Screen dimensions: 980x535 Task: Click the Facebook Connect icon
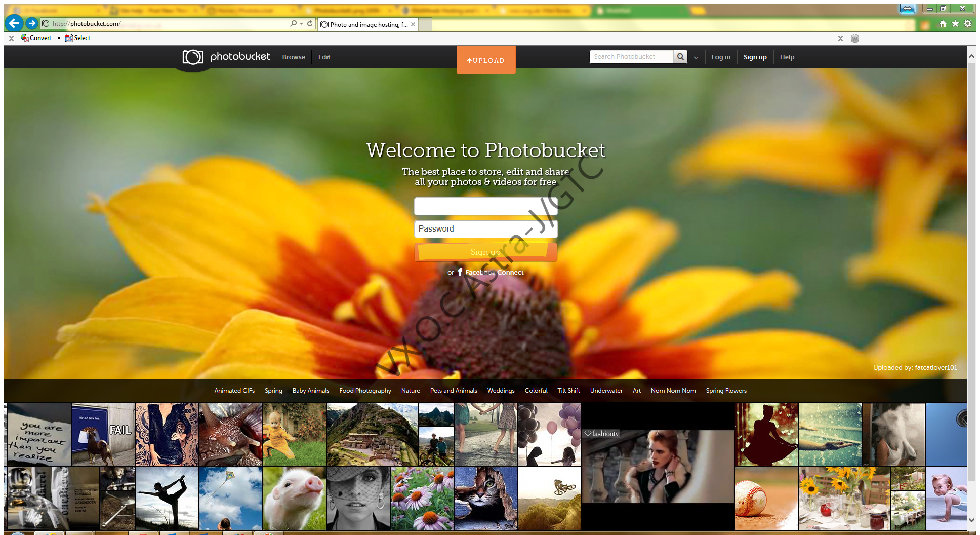tap(460, 272)
